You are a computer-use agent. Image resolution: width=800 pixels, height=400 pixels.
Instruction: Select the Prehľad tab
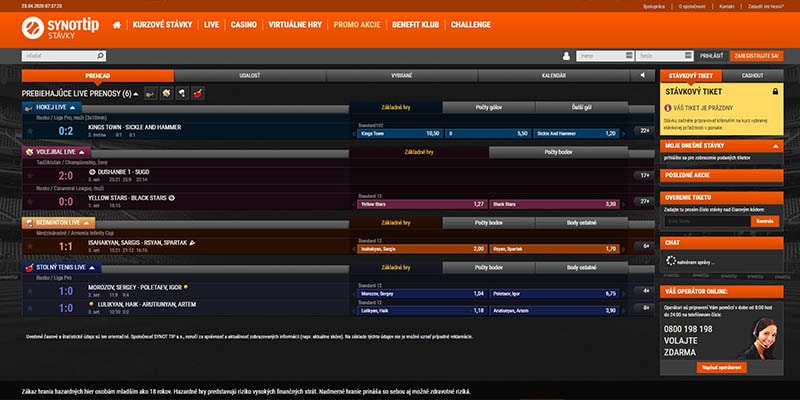97,76
